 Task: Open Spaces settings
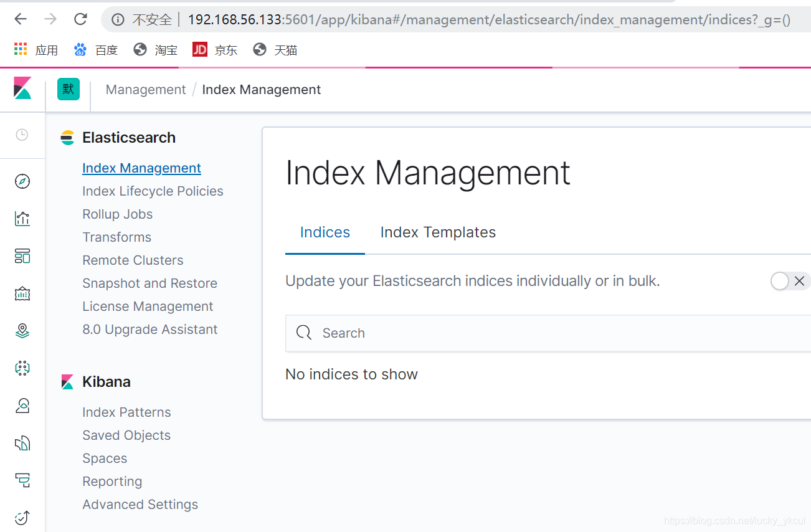pyautogui.click(x=105, y=458)
